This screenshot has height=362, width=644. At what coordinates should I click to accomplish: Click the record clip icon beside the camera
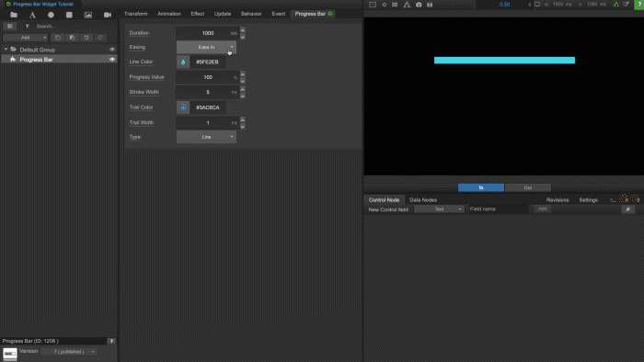(x=430, y=5)
